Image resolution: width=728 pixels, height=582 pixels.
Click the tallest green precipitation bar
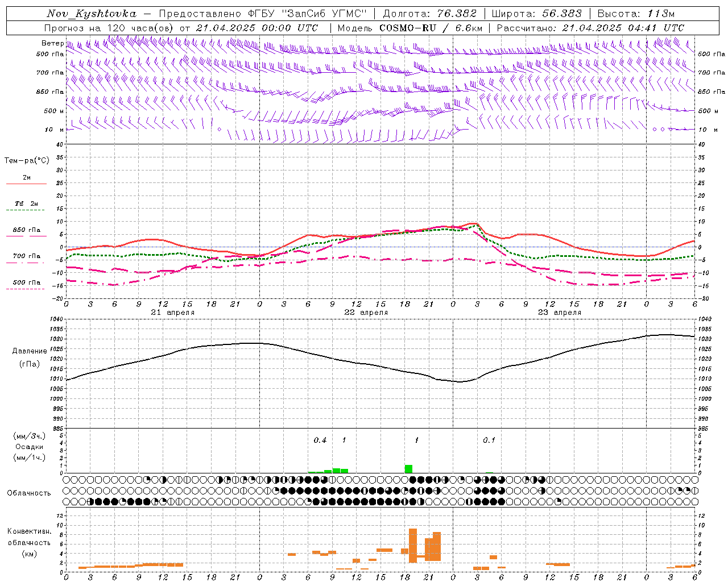click(408, 469)
